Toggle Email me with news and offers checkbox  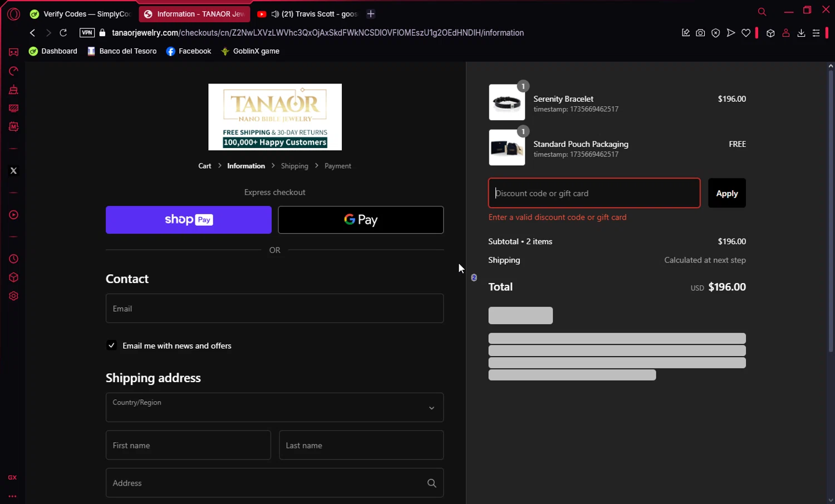(x=112, y=345)
